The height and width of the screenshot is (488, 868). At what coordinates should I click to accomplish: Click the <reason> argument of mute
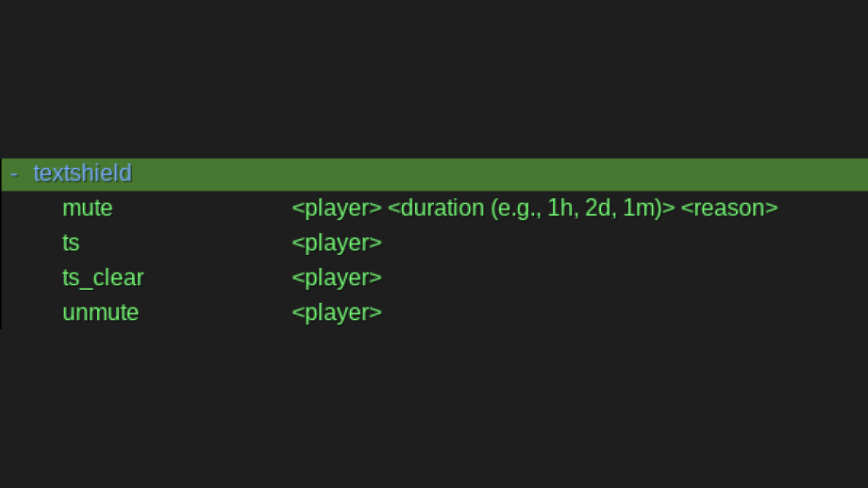[729, 208]
